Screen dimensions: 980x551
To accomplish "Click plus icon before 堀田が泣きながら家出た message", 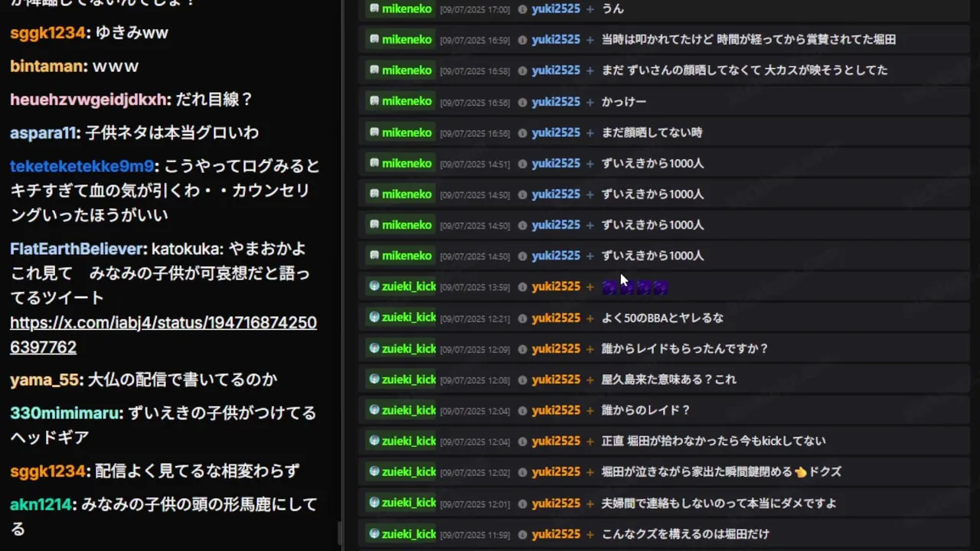I will point(590,472).
